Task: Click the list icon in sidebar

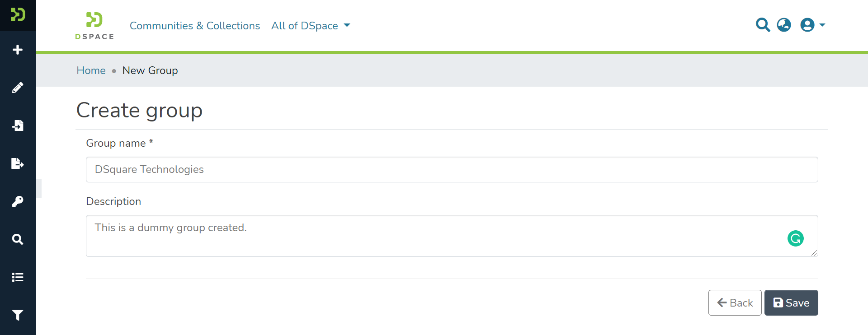Action: 18,277
